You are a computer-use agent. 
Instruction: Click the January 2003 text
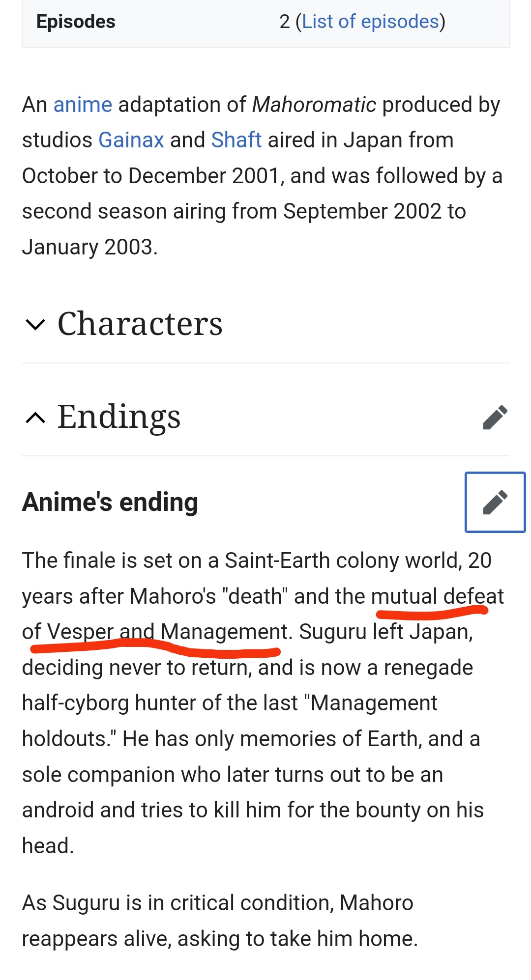click(x=90, y=247)
